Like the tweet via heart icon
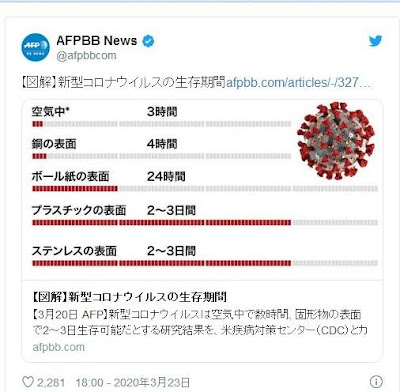The width and height of the screenshot is (400, 392). (28, 382)
